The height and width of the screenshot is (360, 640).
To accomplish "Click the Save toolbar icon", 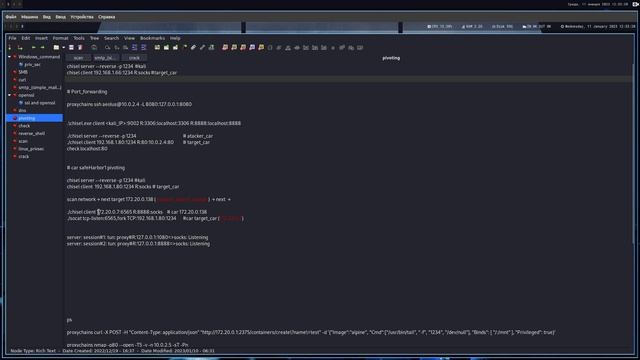I will click(x=71, y=47).
